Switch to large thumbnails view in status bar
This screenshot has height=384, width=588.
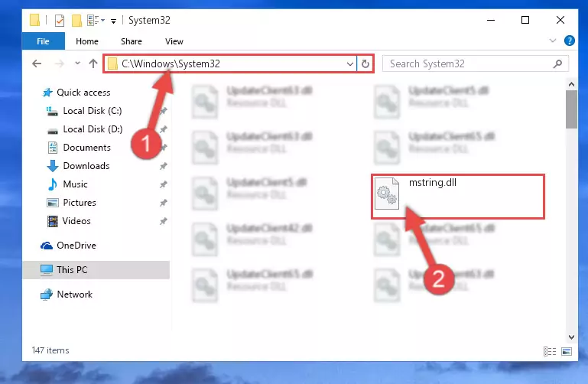(x=567, y=351)
